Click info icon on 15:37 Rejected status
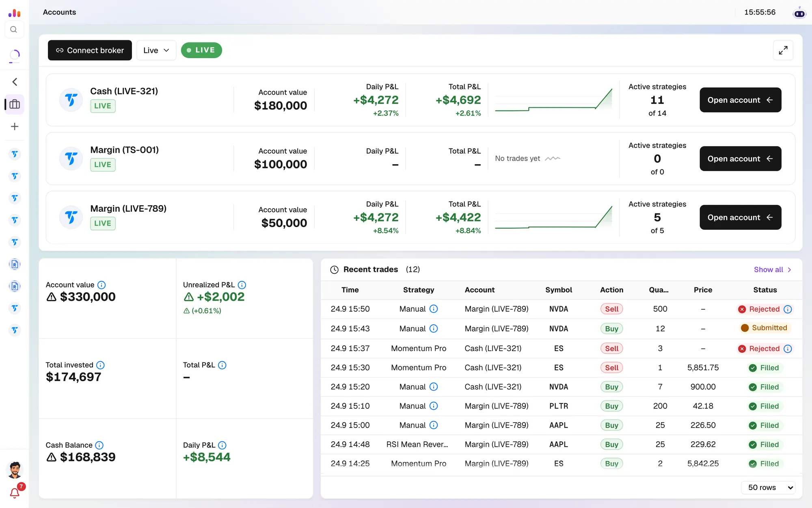 (x=788, y=349)
